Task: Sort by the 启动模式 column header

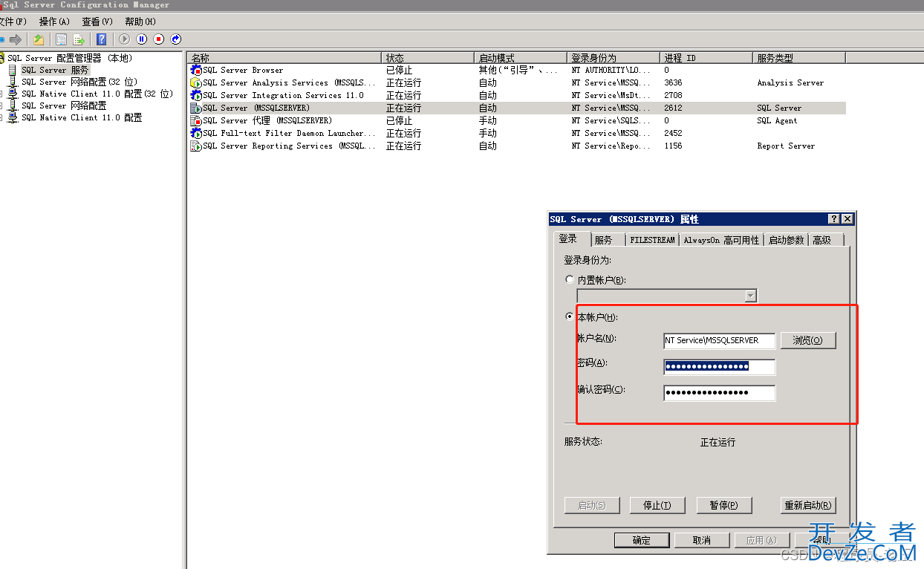Action: pos(521,57)
